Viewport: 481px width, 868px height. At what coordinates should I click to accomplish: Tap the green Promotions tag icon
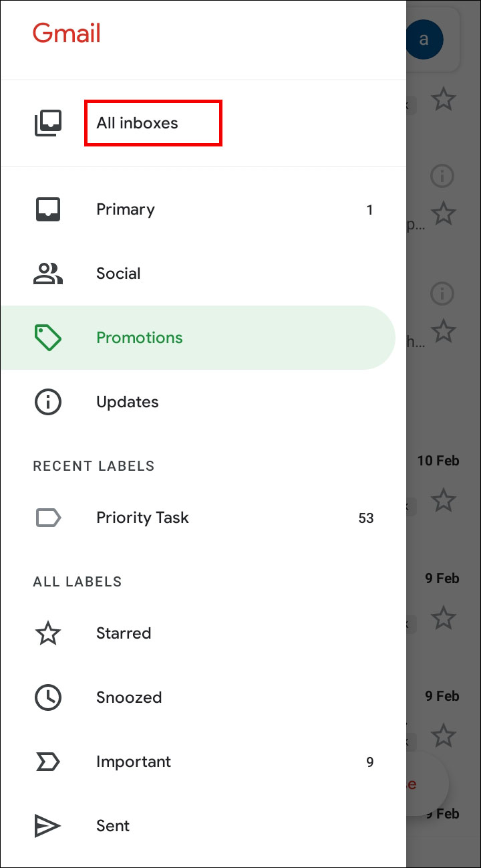[48, 338]
